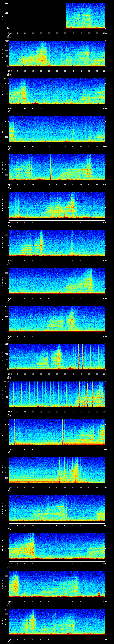Click the 19:11:00 time axis label
114x644 pixels.
tap(9, 109)
